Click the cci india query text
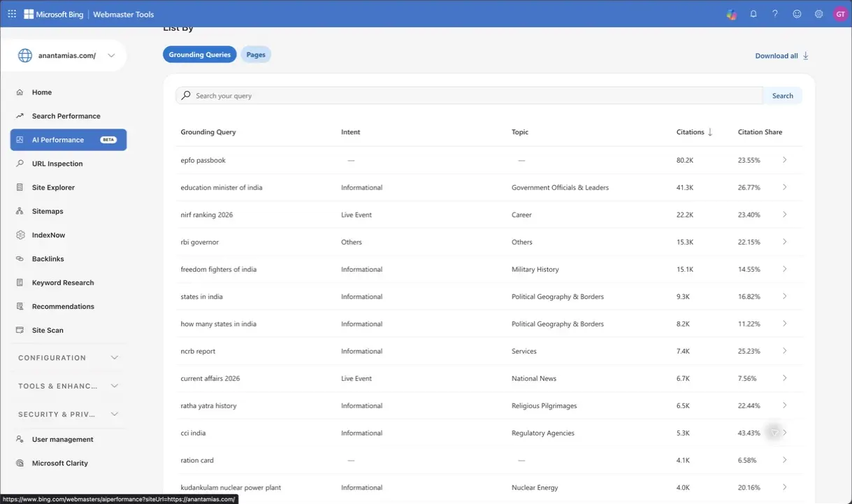This screenshot has height=504, width=852. pyautogui.click(x=194, y=433)
